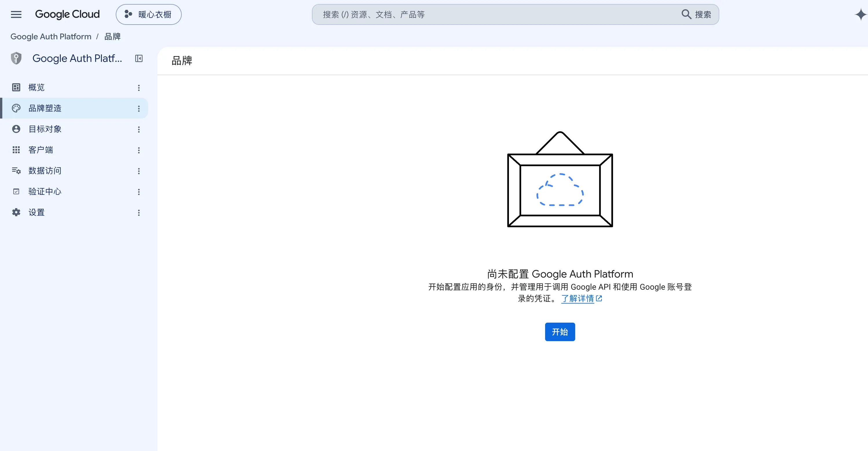
Task: Click the 开始 get started button
Action: tap(560, 332)
